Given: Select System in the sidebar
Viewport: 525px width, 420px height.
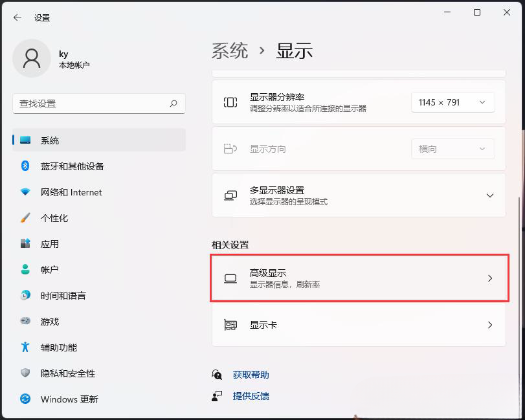Looking at the screenshot, I should coord(49,140).
